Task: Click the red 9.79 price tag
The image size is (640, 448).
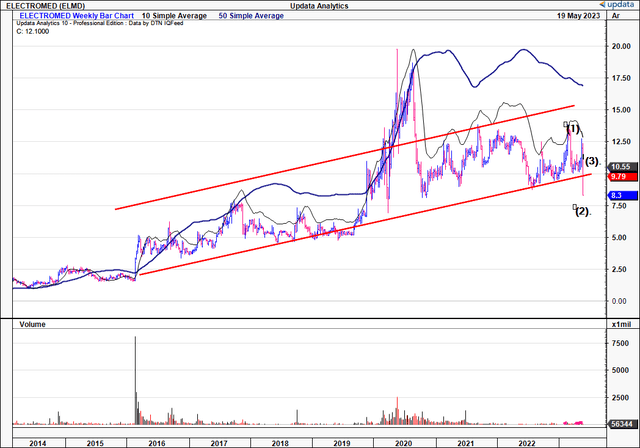Action: [622, 176]
